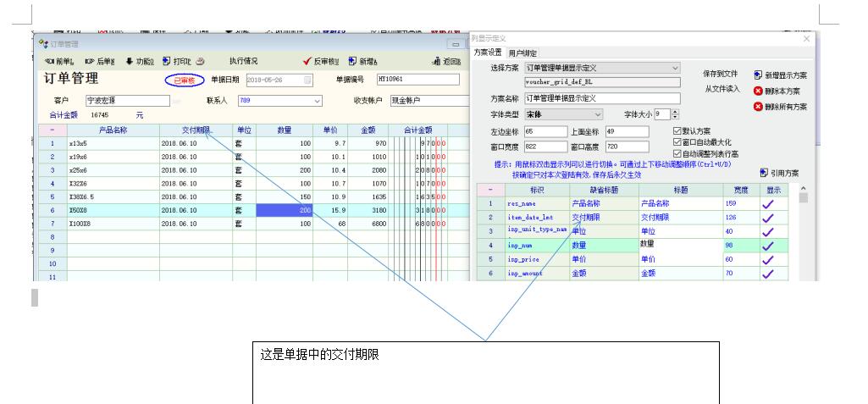The image size is (868, 404).
Task: Open the 字体类型 font type dropdown
Action: (x=598, y=113)
